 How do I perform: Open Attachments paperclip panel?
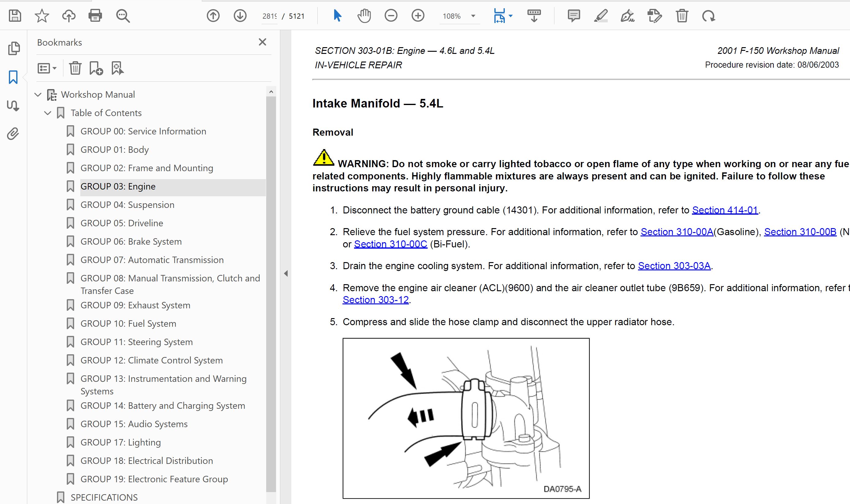click(x=13, y=134)
